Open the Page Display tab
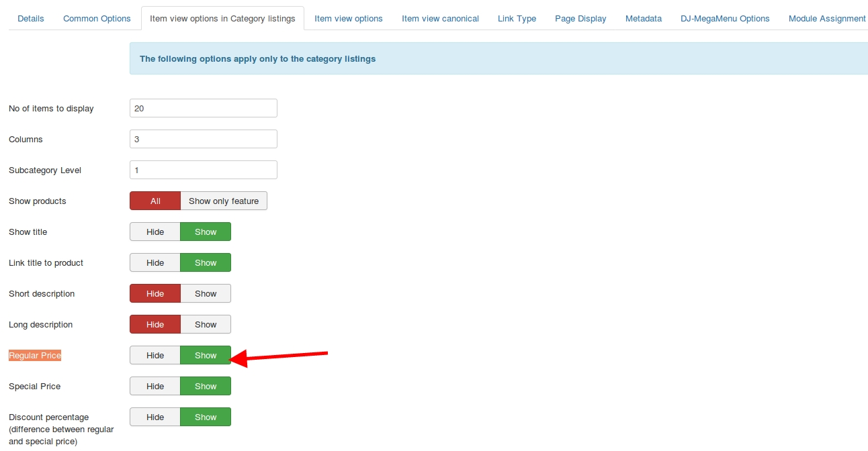Screen dimensions: 868x451 580,18
